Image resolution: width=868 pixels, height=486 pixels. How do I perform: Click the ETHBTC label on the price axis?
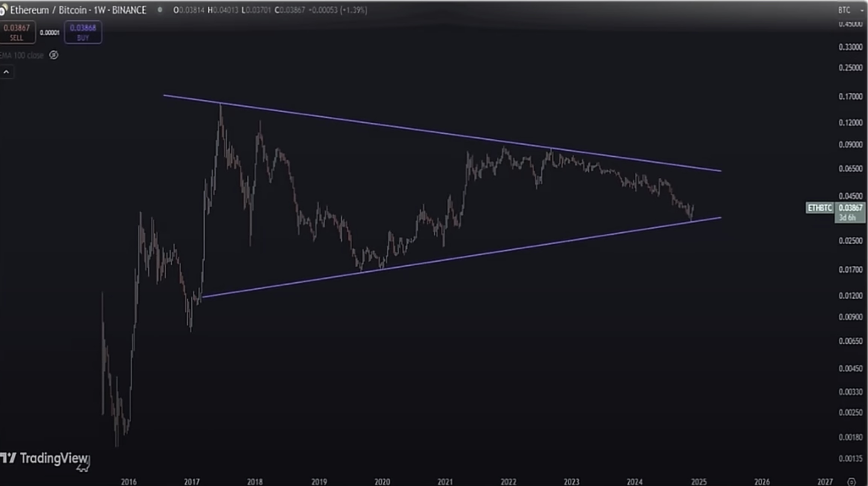point(819,208)
